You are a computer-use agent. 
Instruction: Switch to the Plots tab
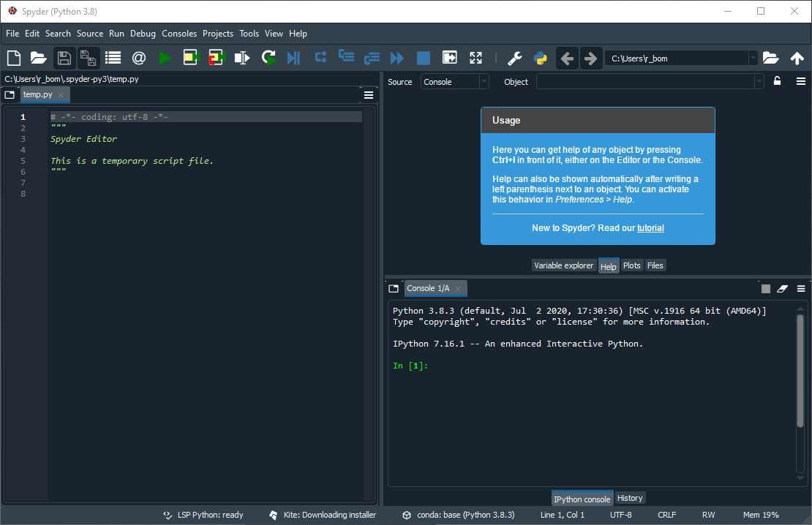pos(632,265)
